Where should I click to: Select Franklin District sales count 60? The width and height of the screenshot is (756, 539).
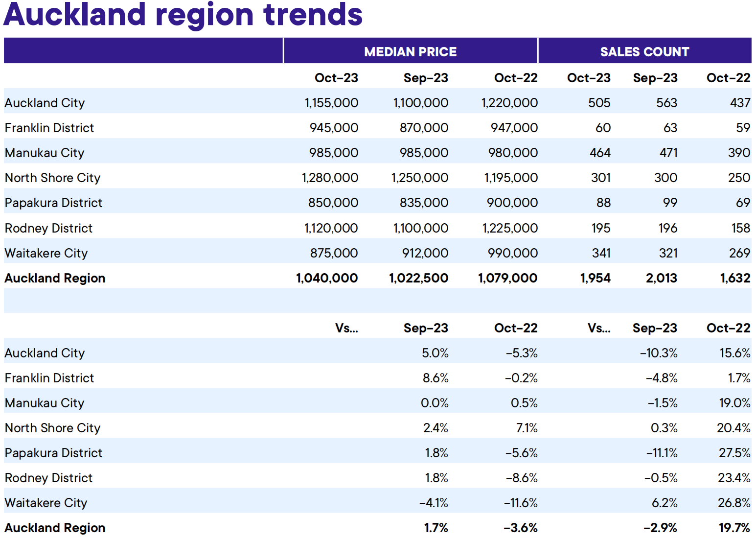[x=603, y=128]
